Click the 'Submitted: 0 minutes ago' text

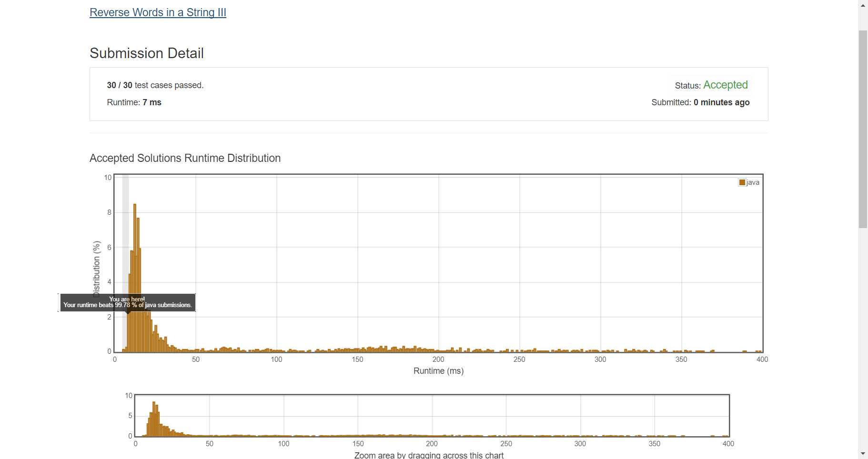(700, 102)
